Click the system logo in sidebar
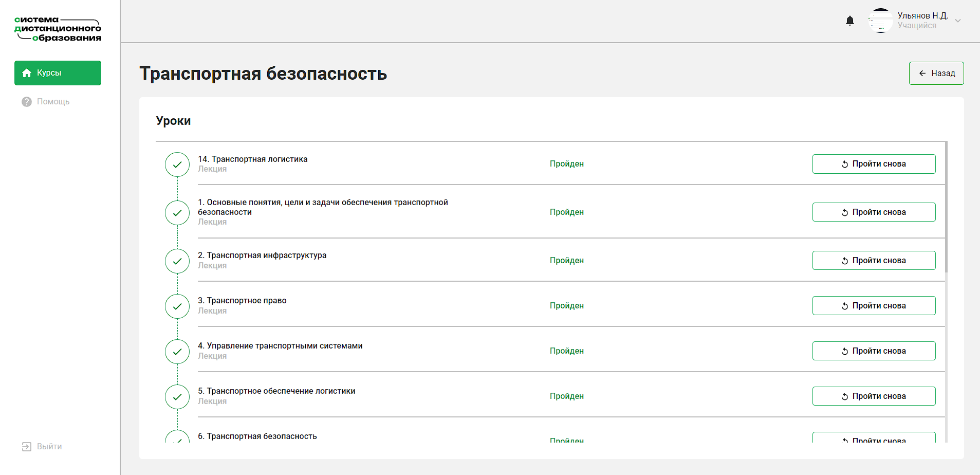This screenshot has width=980, height=475. [x=58, y=29]
